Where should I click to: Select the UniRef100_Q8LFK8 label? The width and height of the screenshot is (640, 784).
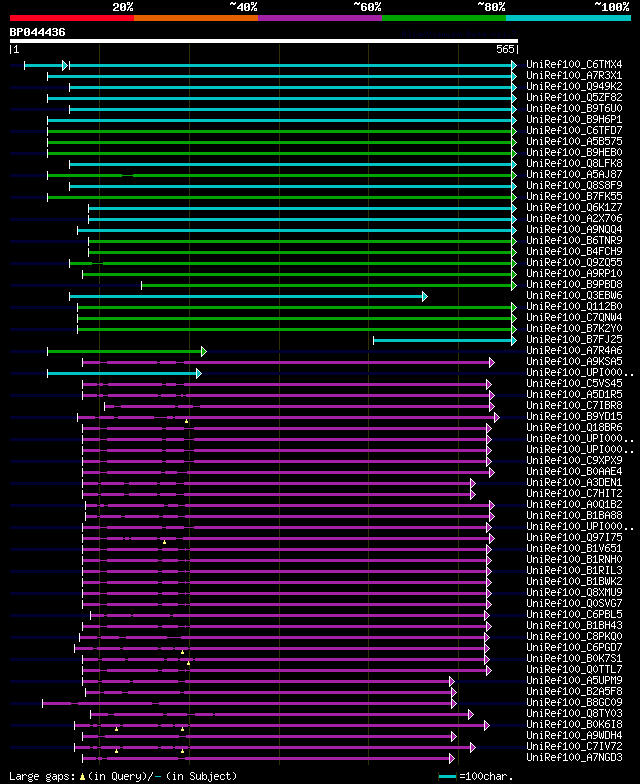pyautogui.click(x=574, y=164)
